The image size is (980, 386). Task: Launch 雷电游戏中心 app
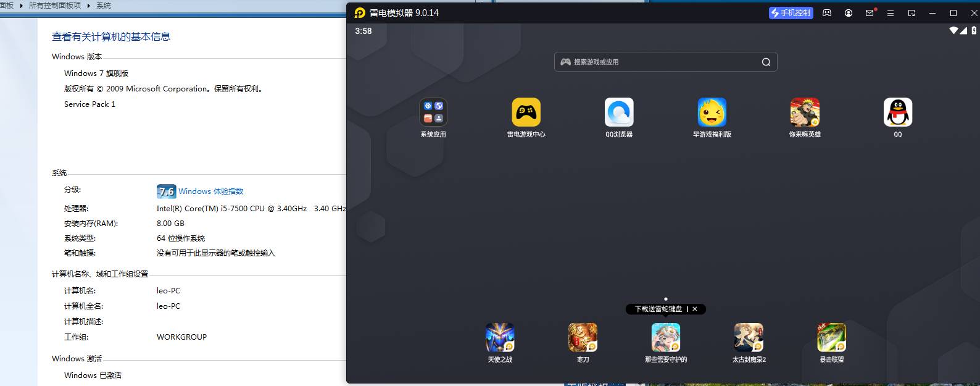click(x=526, y=112)
